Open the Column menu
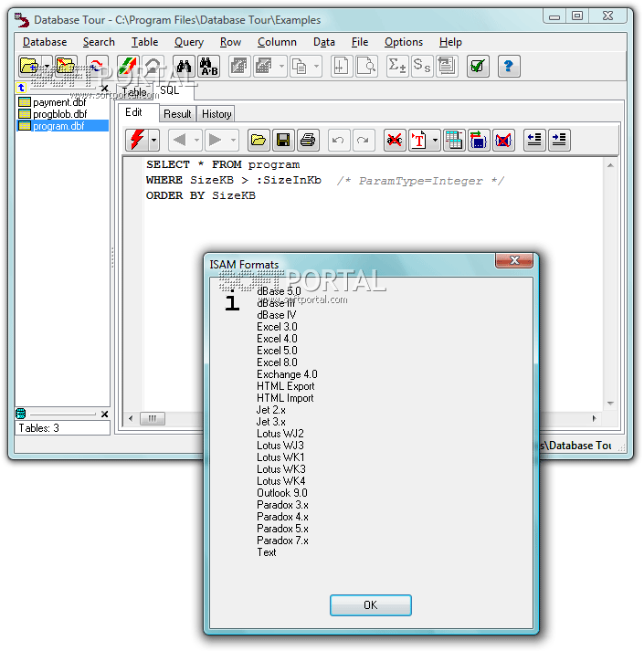Viewport: 644px width, 651px height. click(x=277, y=42)
